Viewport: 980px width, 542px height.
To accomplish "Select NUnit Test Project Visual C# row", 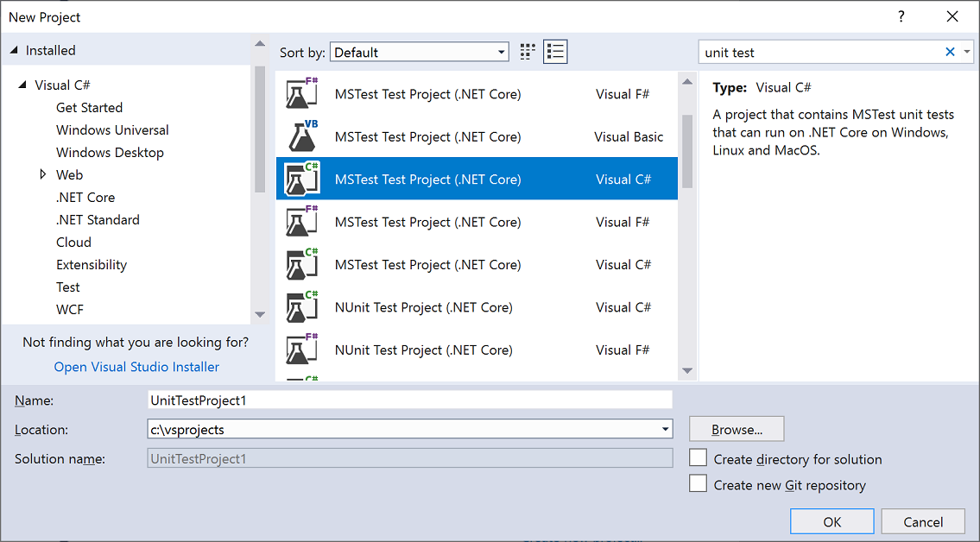I will 477,306.
